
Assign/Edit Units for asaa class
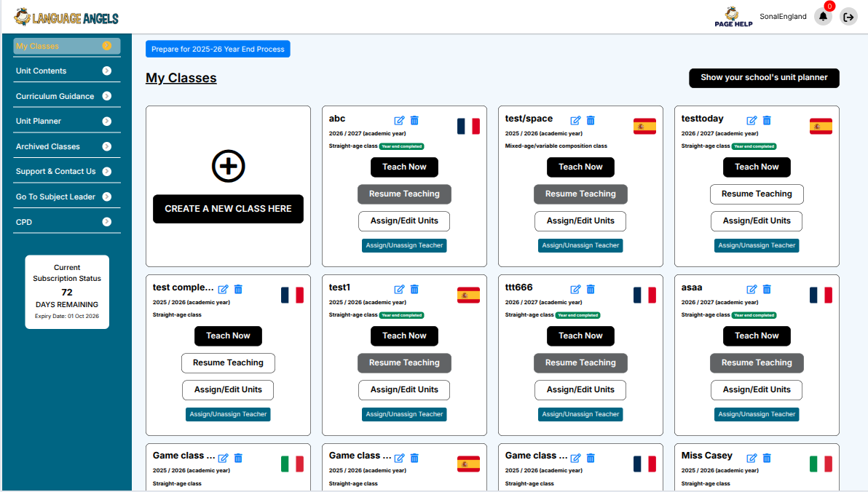tap(757, 389)
